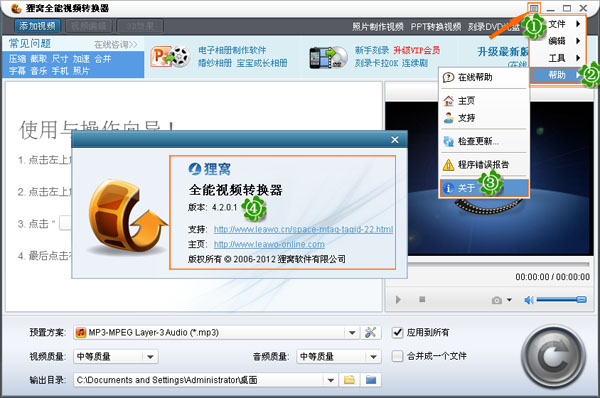Close the About dialog
Screen dimensions: 600x398
395,140
